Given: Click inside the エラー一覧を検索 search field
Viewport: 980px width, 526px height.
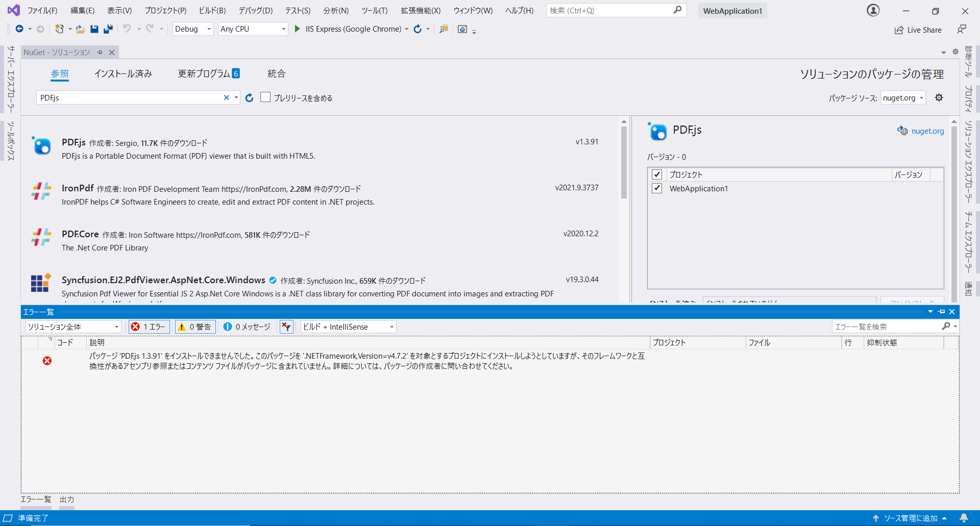Looking at the screenshot, I should coord(888,327).
